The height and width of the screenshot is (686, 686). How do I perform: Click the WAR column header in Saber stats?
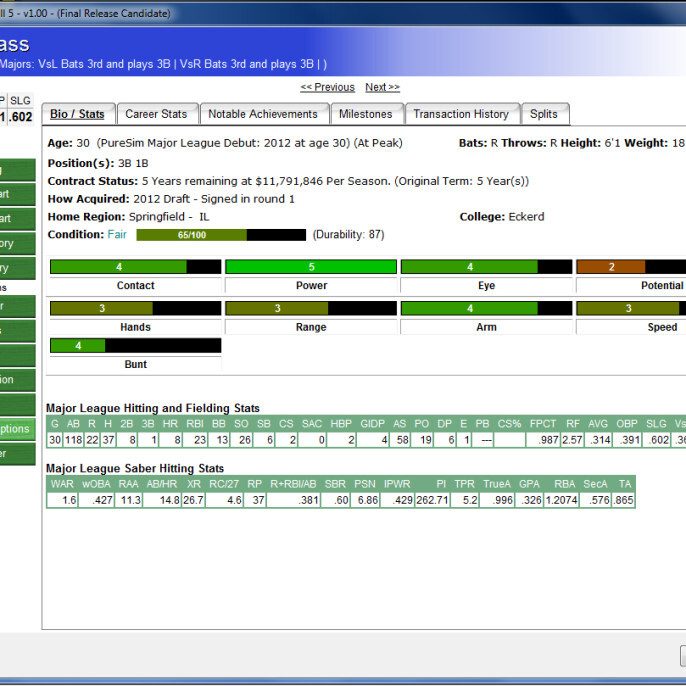(x=62, y=484)
